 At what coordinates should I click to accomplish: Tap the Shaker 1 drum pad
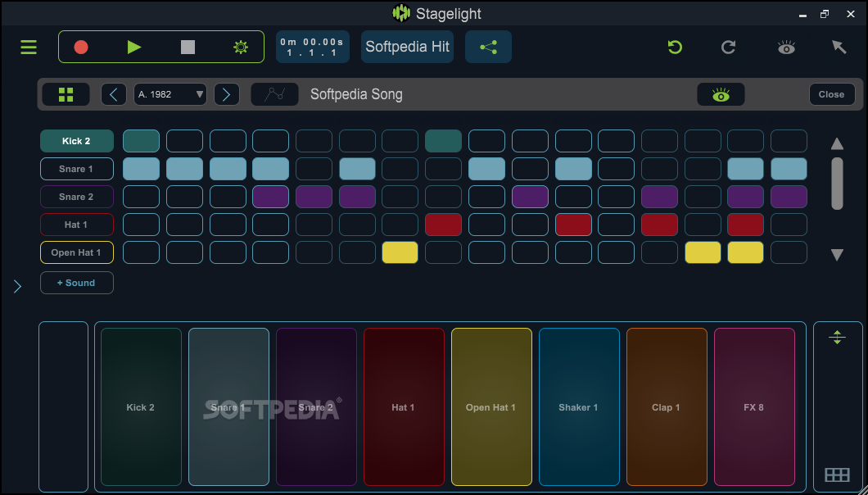(579, 406)
